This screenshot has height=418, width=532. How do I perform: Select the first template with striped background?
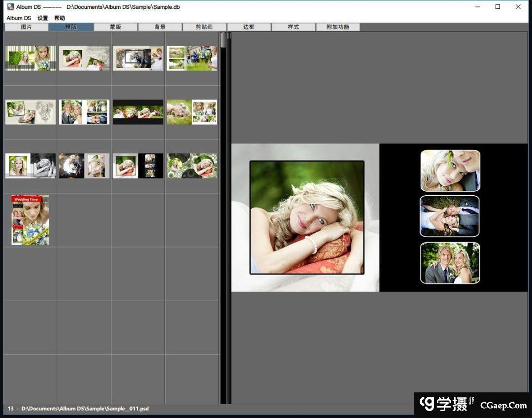pyautogui.click(x=30, y=58)
